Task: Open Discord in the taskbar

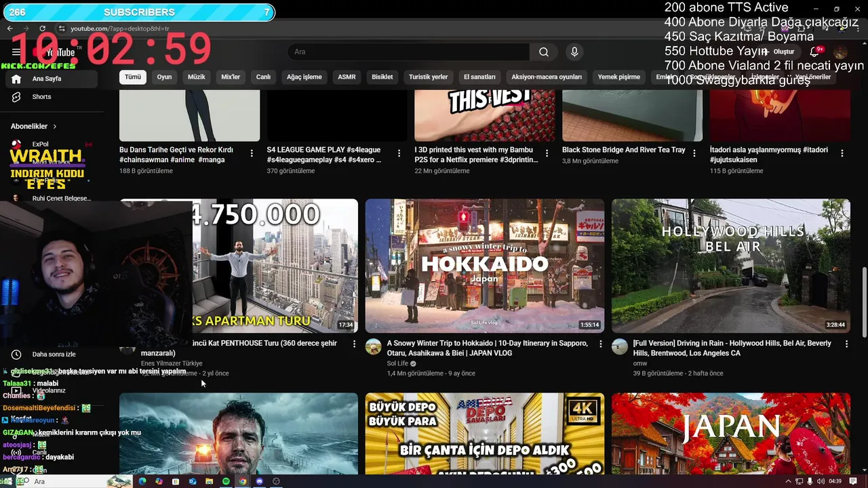Action: pyautogui.click(x=259, y=481)
